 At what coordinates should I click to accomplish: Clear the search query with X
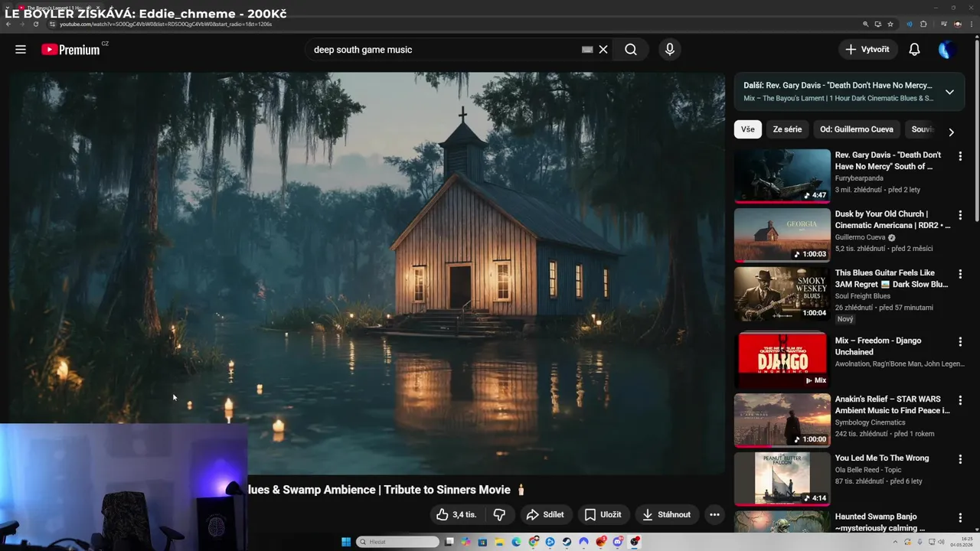click(603, 50)
